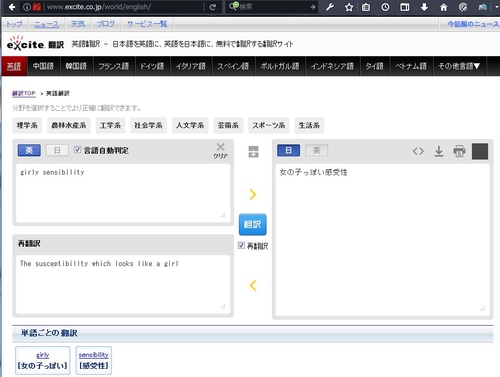
Task: Select the 人文学系 field button
Action: click(x=190, y=125)
